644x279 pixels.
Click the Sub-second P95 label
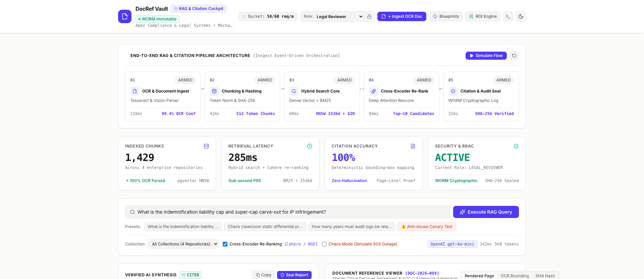point(245,181)
